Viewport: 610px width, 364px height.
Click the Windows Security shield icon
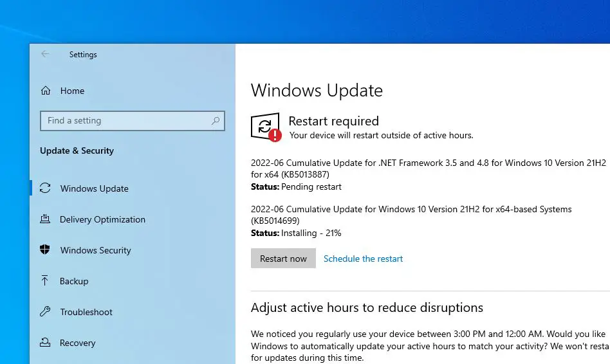coord(45,250)
